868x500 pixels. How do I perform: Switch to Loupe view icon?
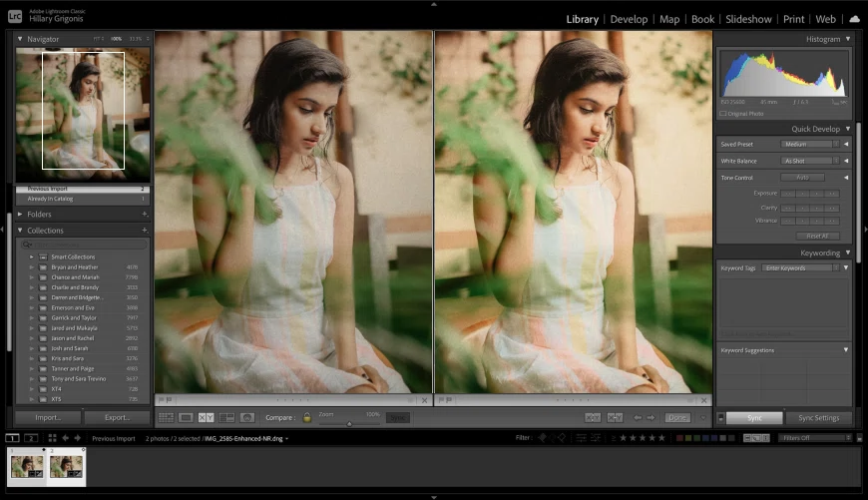(186, 417)
